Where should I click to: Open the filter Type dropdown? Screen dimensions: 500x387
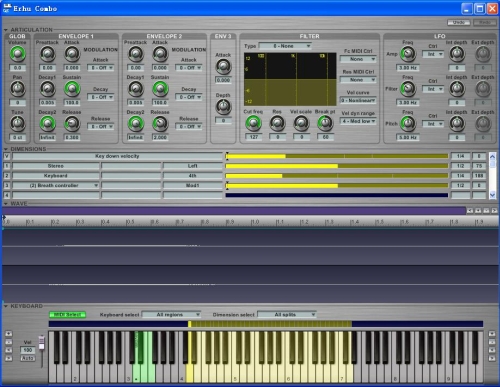point(285,46)
